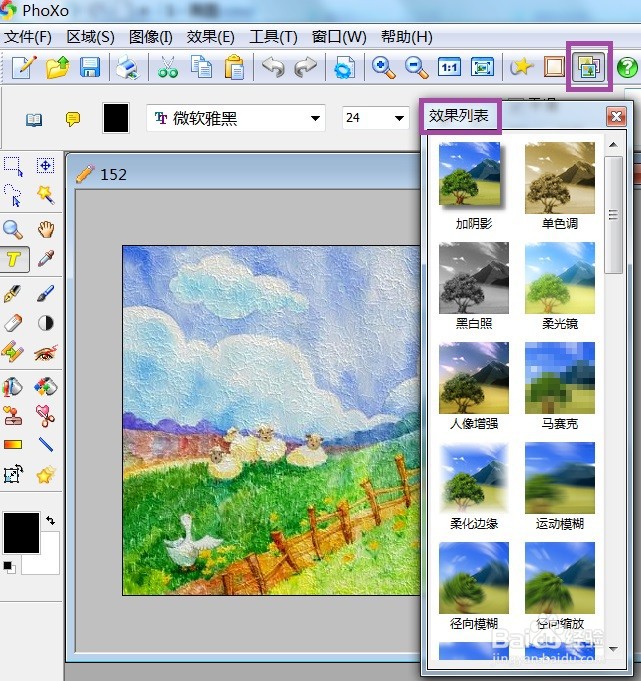
Task: Click black text color swatch
Action: 116,118
